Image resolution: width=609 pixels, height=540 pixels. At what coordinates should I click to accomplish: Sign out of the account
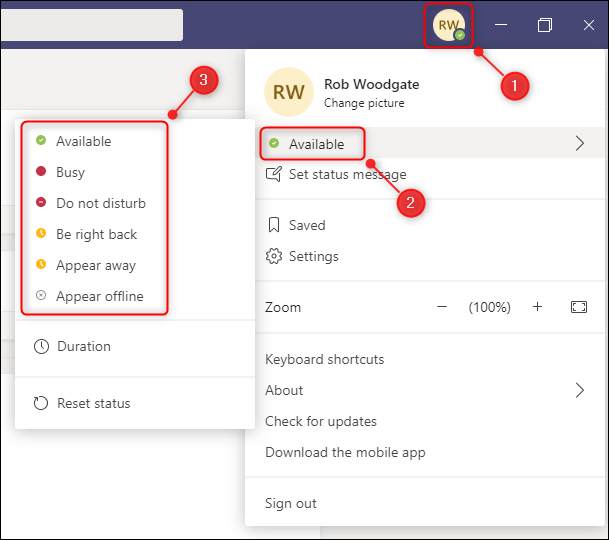pyautogui.click(x=291, y=503)
